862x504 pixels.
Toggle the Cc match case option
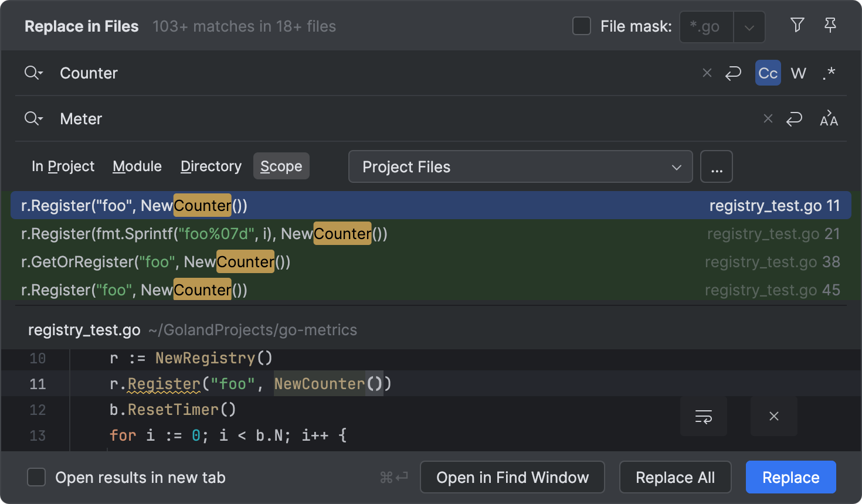(768, 73)
